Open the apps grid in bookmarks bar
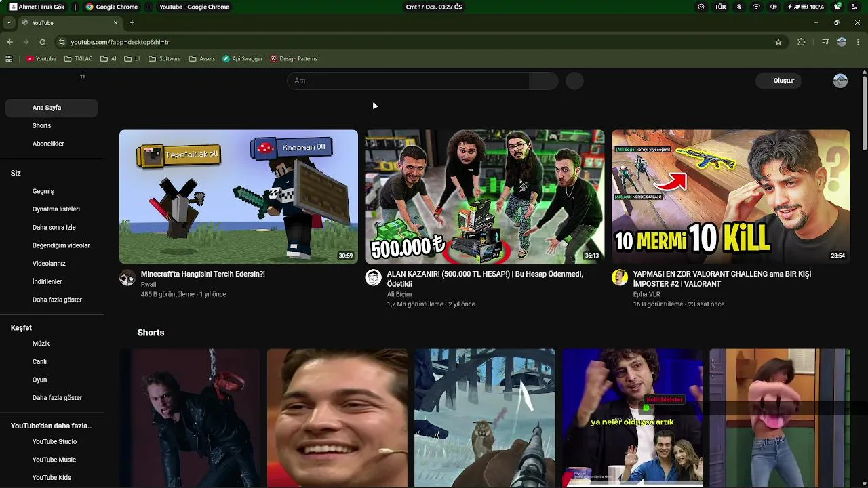The image size is (868, 488). [x=9, y=59]
